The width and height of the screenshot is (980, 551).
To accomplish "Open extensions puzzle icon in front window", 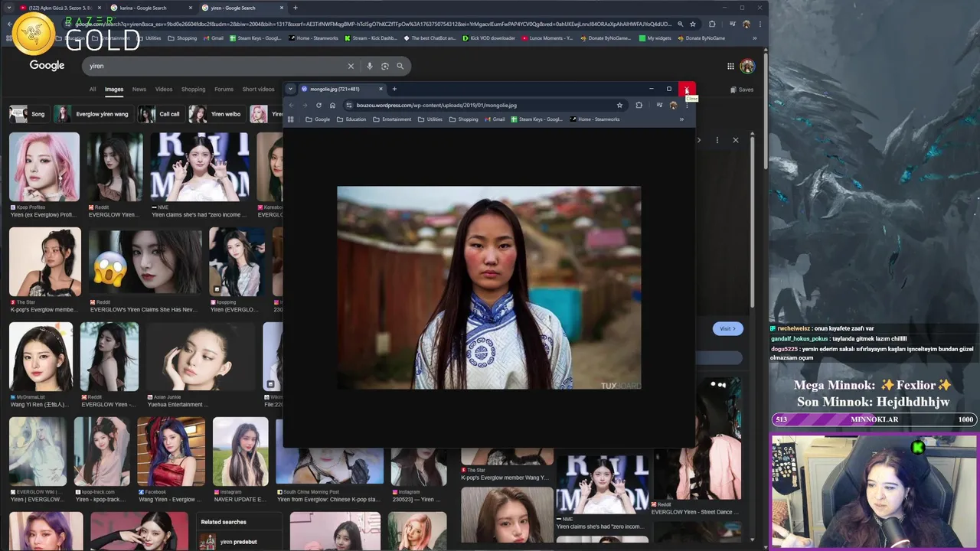I will pos(639,105).
